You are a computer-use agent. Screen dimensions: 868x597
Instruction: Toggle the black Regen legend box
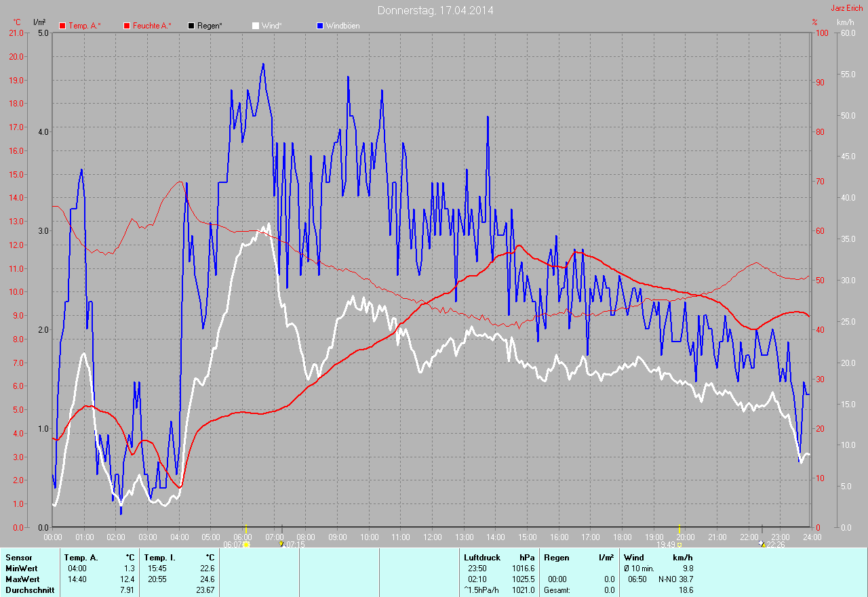click(191, 26)
